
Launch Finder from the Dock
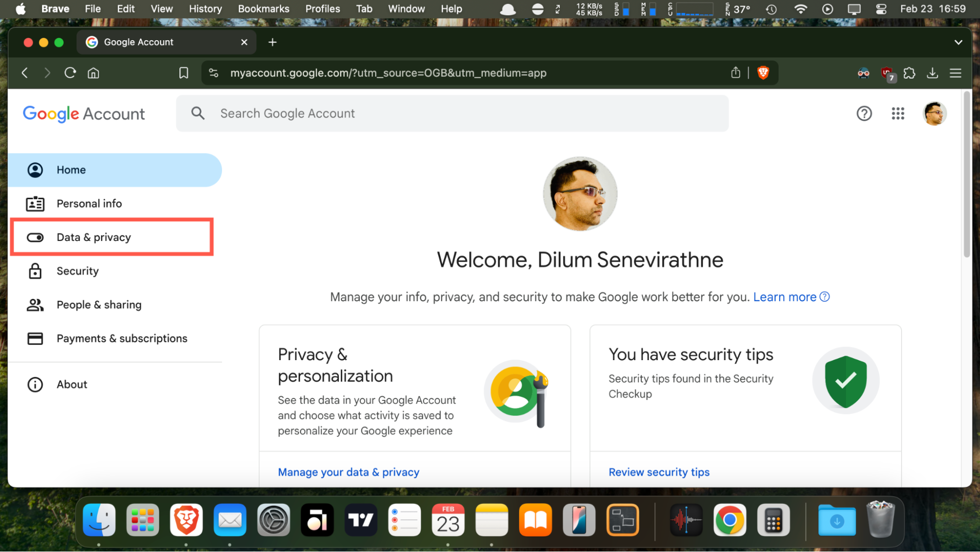99,520
